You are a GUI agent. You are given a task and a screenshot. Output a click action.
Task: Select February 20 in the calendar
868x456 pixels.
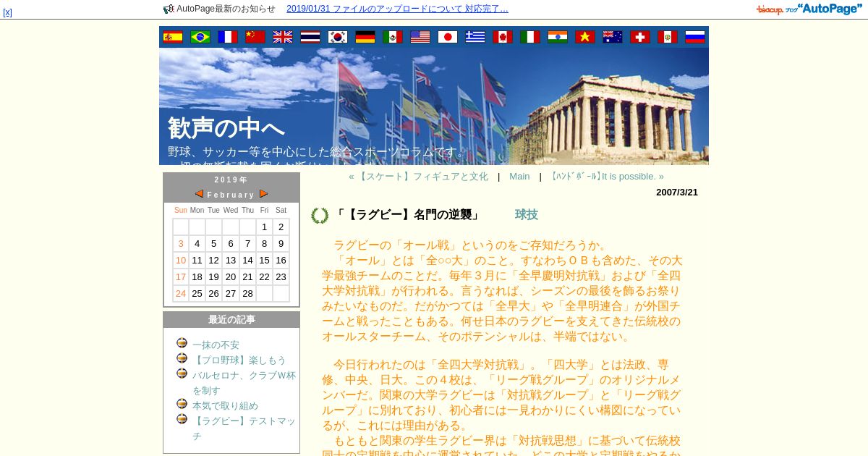pos(231,277)
